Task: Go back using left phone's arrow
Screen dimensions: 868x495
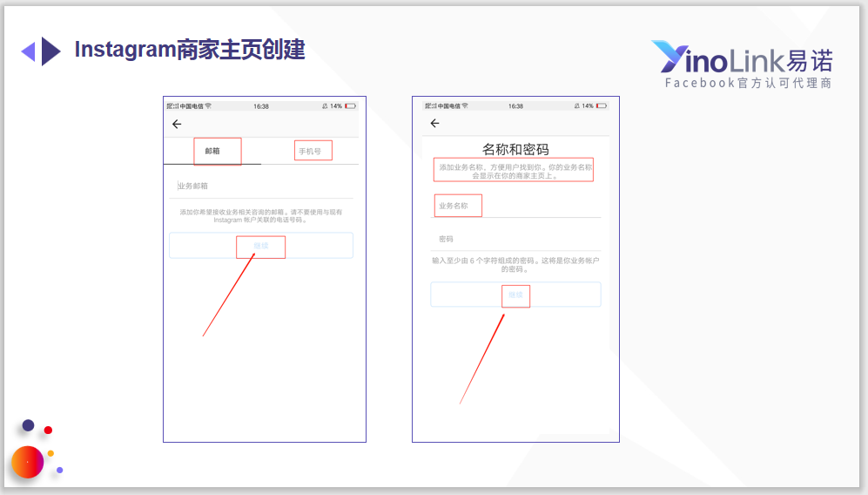Action: coord(177,124)
